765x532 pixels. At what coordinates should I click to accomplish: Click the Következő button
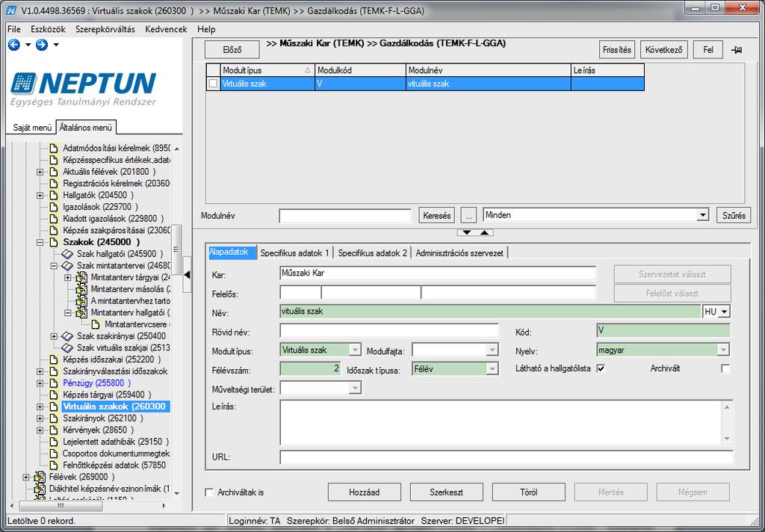click(x=663, y=50)
